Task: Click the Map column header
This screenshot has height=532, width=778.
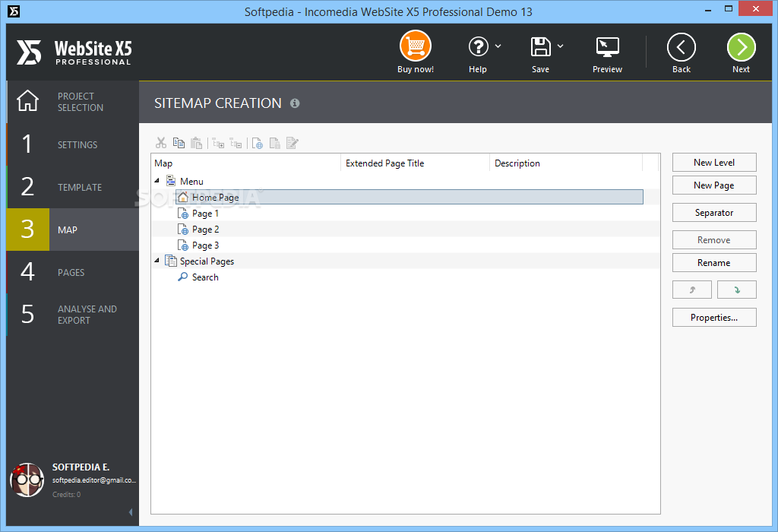Action: tap(246, 163)
